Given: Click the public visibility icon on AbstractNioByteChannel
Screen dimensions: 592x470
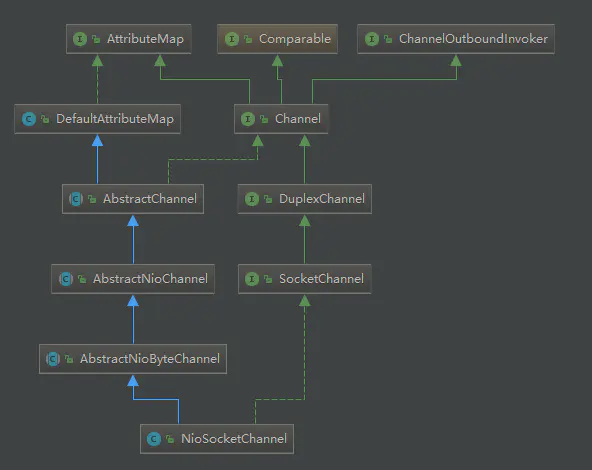Looking at the screenshot, I should (69, 359).
